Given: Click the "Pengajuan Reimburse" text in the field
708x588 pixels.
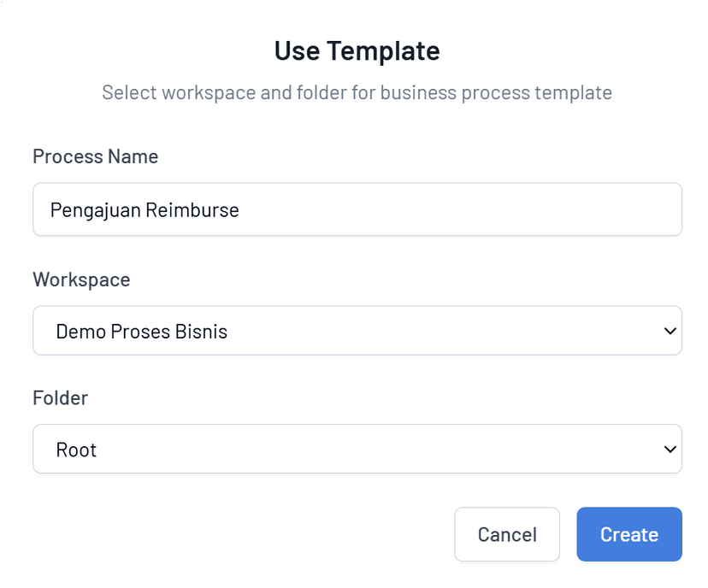Looking at the screenshot, I should point(145,210).
